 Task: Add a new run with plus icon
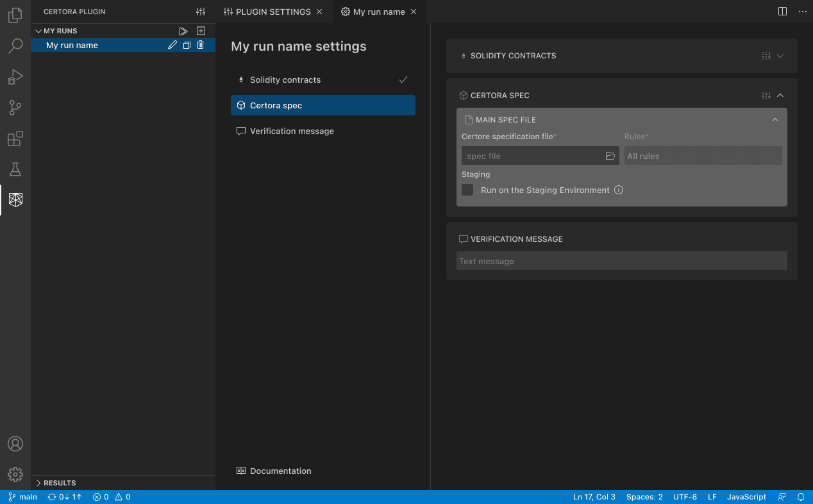click(201, 31)
